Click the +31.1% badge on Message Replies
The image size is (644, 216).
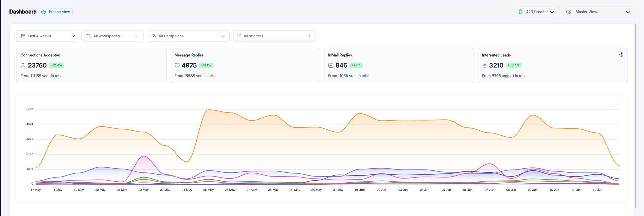pos(206,65)
